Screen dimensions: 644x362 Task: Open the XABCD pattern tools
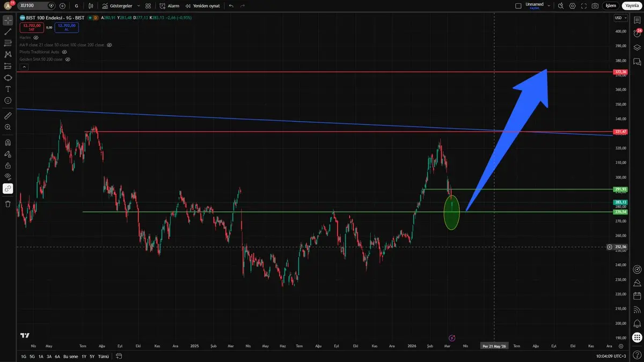[8, 54]
